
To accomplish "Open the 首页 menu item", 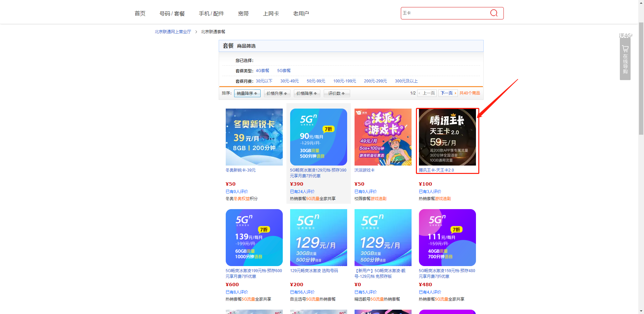I will pos(140,13).
